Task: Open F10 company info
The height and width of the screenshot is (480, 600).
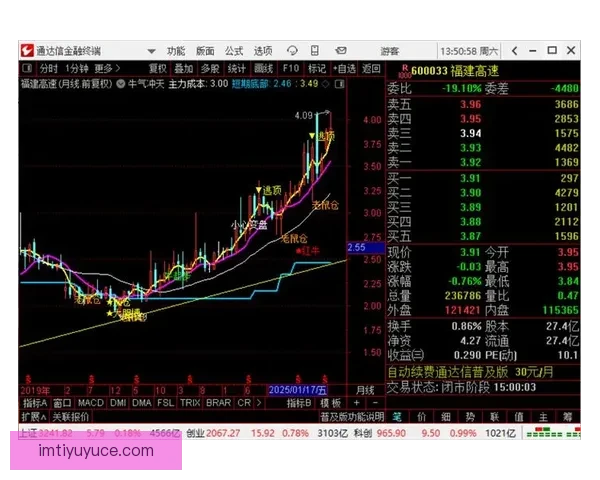Action: 291,69
